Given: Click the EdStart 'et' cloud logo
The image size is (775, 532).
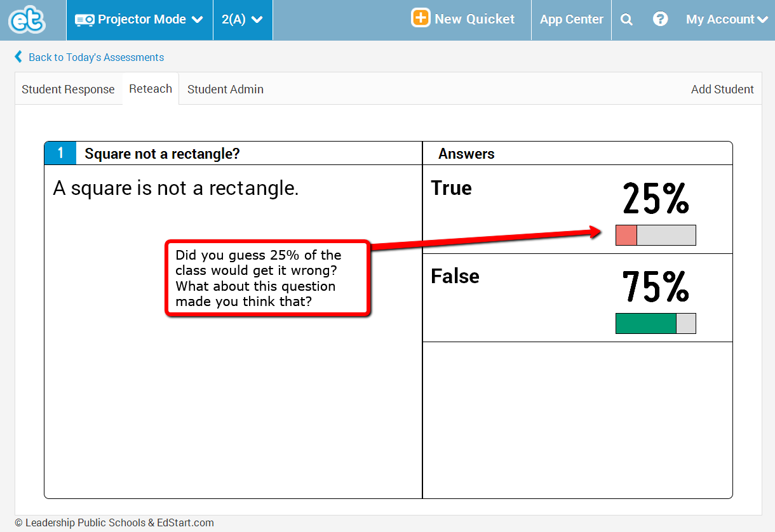Looking at the screenshot, I should pos(27,20).
